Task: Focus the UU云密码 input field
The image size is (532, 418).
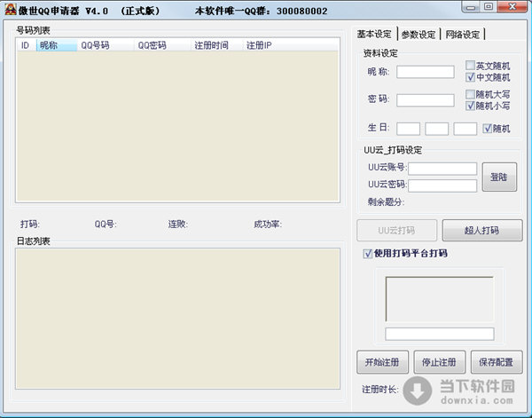Action: tap(442, 185)
